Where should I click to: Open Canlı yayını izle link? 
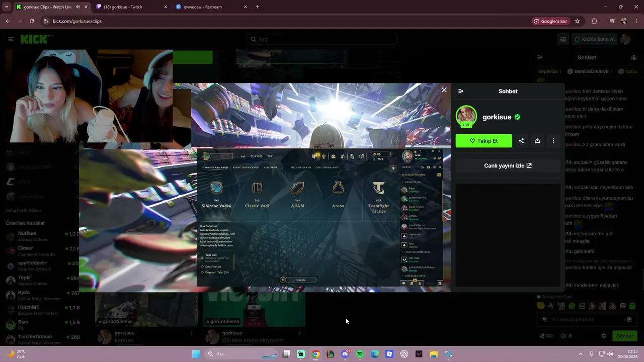508,165
